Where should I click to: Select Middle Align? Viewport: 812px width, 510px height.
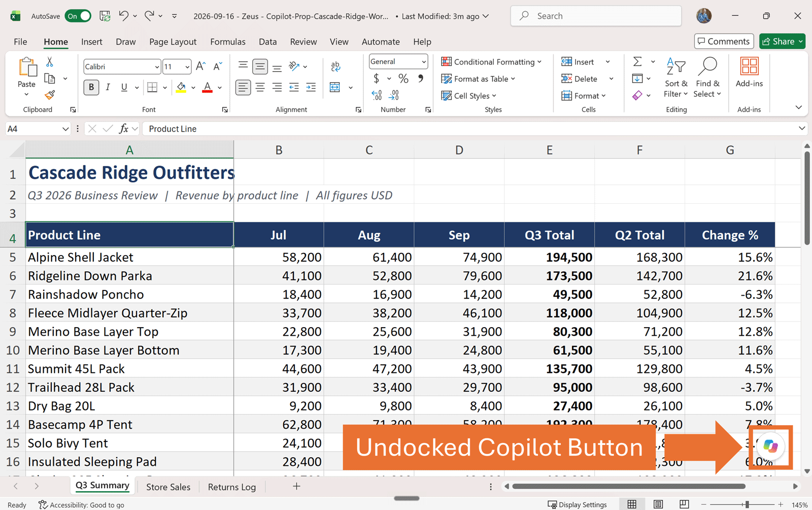point(260,66)
